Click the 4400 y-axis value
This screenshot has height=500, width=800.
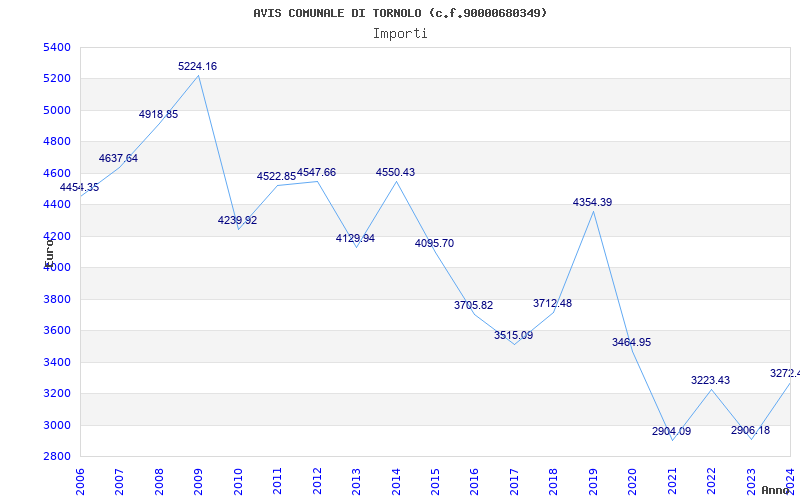[x=57, y=205]
